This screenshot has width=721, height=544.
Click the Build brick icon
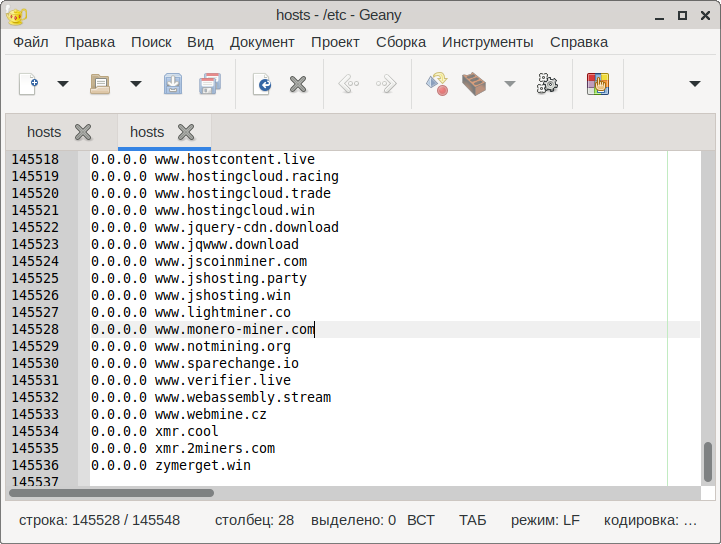pyautogui.click(x=474, y=84)
